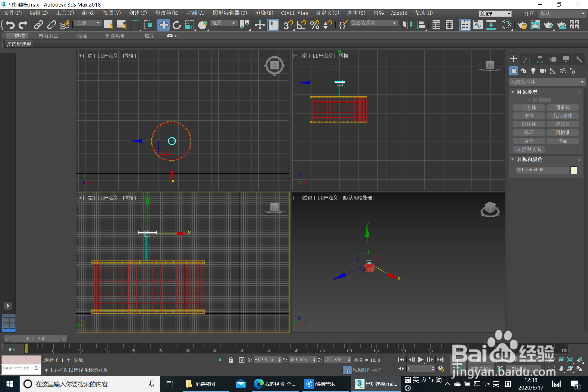The image size is (588, 392).
Task: Switch to Lights category icon
Action: (533, 71)
